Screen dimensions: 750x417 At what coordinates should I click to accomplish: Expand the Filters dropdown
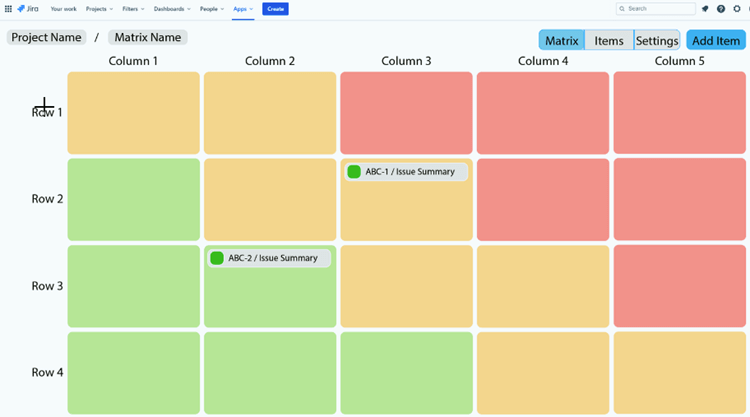[133, 9]
